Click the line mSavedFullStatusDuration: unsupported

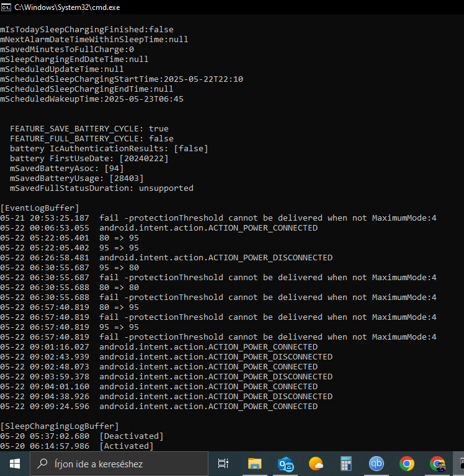point(102,188)
